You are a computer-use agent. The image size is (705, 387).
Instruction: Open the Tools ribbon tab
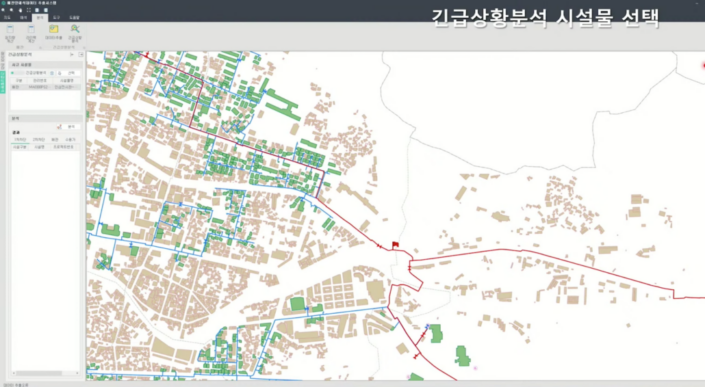[57, 18]
